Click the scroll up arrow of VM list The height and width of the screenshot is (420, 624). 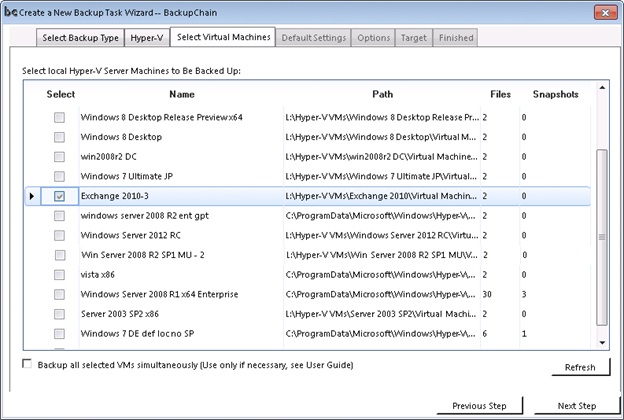tap(602, 88)
